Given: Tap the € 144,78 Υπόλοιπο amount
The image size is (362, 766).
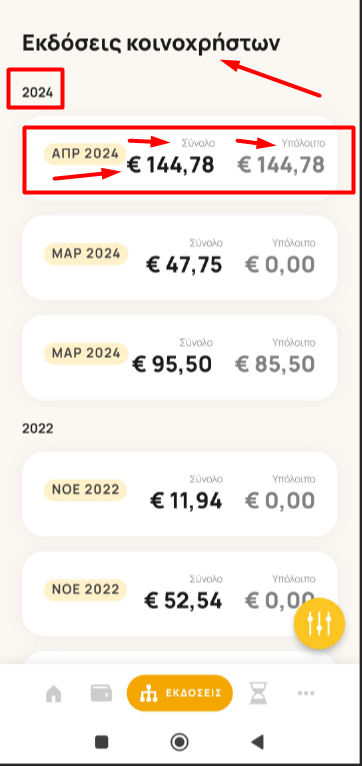Looking at the screenshot, I should 281,165.
